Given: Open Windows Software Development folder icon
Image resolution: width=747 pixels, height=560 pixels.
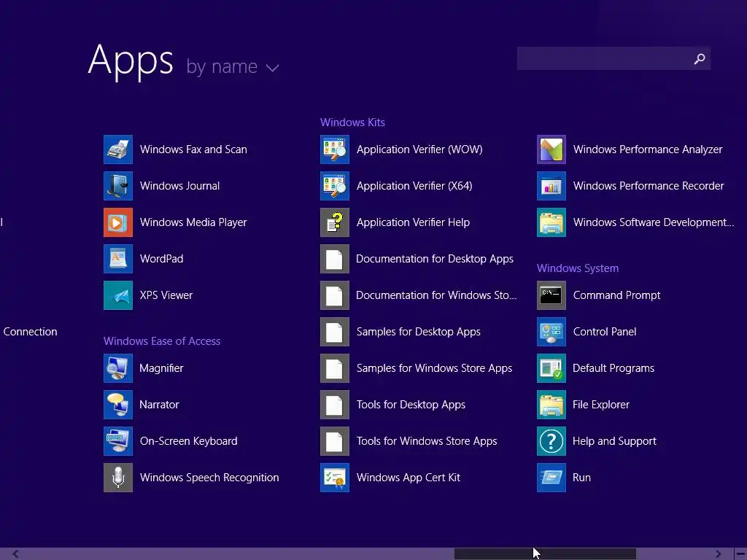Looking at the screenshot, I should coord(551,222).
